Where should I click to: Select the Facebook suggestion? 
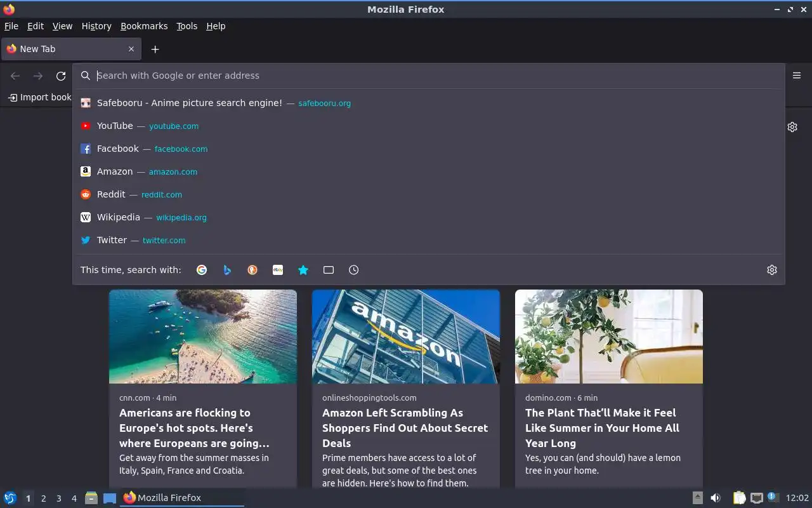(x=429, y=149)
